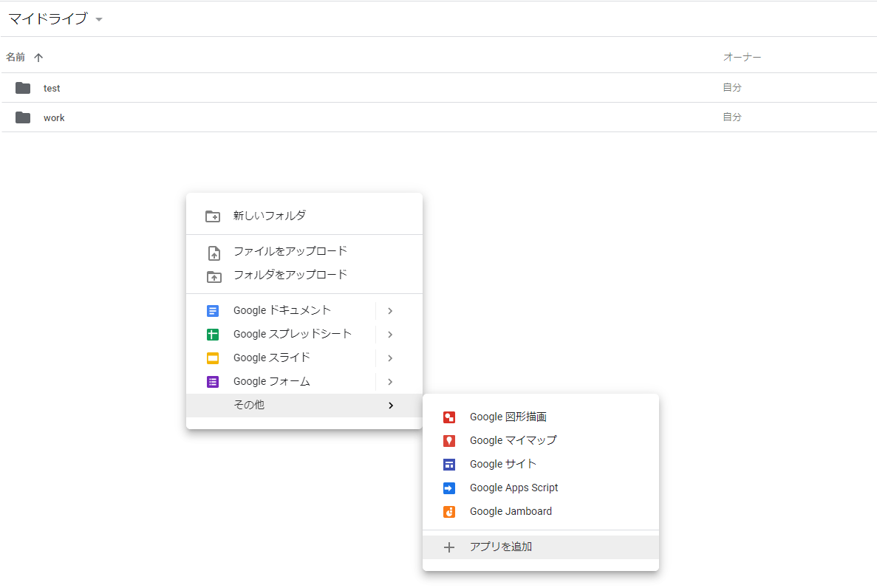Click the オーナー column header
This screenshot has width=877, height=588.
(743, 57)
